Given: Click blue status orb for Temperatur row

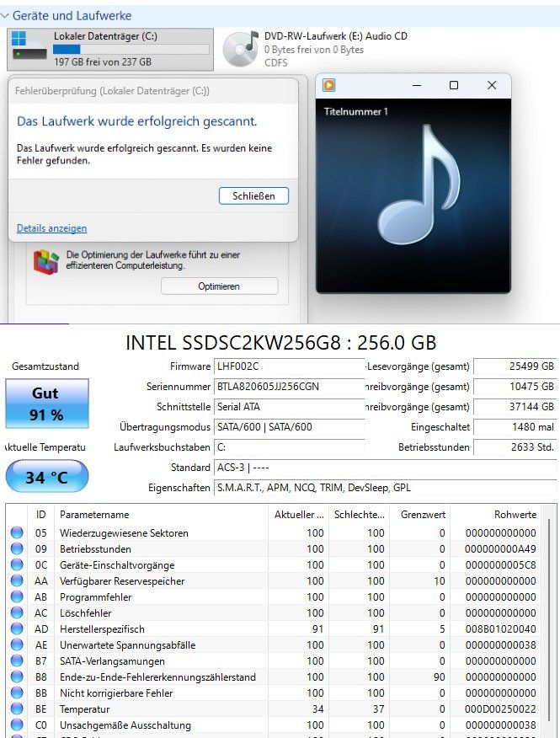Looking at the screenshot, I should [x=17, y=709].
